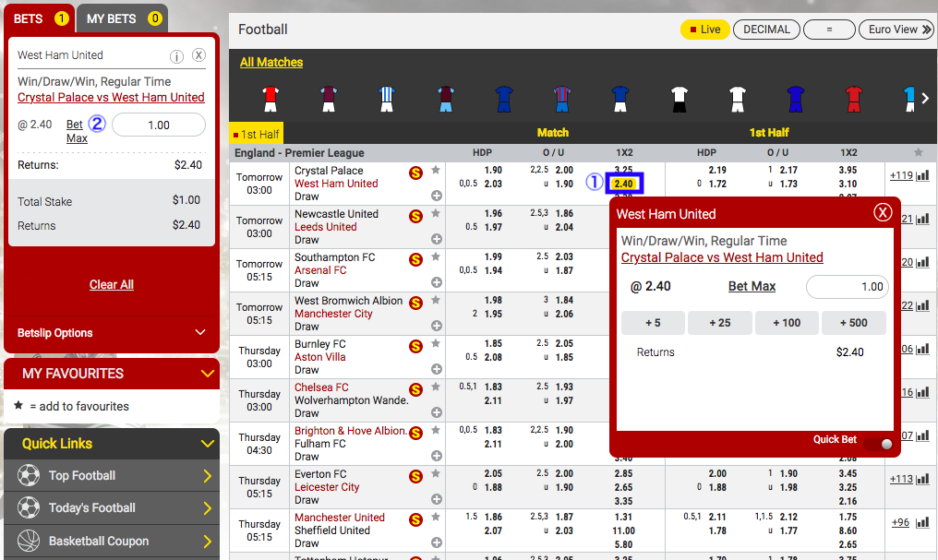938x560 pixels.
Task: Expand Betslip Options chevron
Action: point(200,332)
